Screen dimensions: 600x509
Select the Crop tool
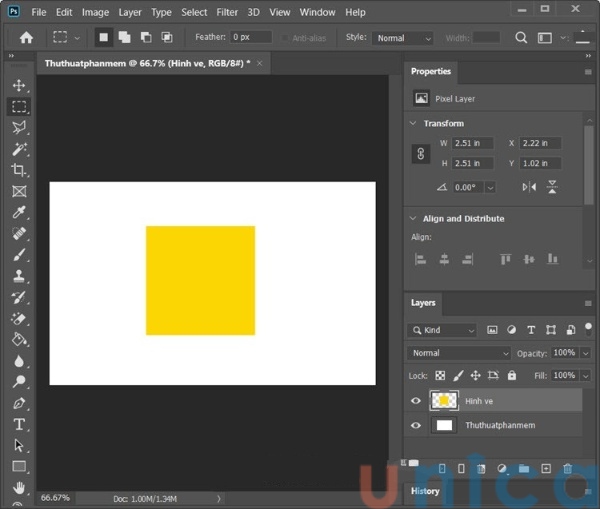pos(19,171)
